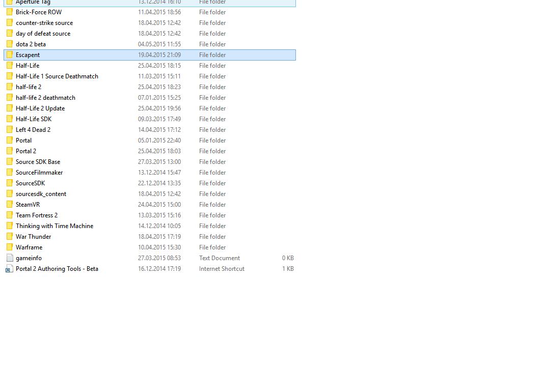Select the Team Fortress 2 name

tap(37, 215)
